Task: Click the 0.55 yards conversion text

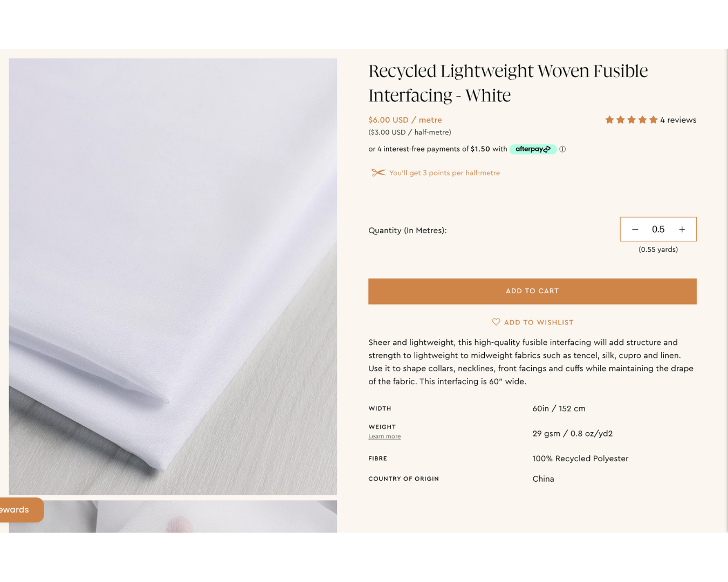Action: click(x=658, y=250)
